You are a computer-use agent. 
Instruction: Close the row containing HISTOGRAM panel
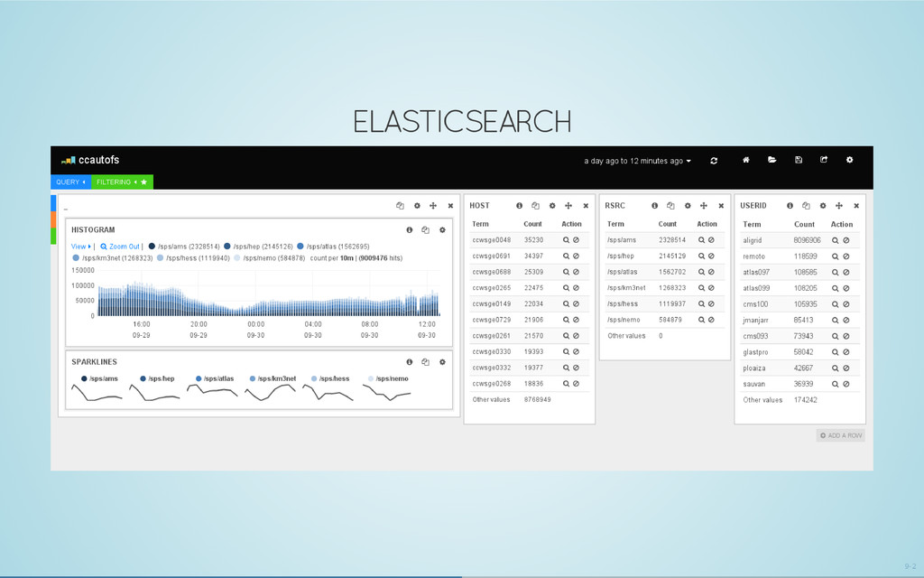coord(450,206)
